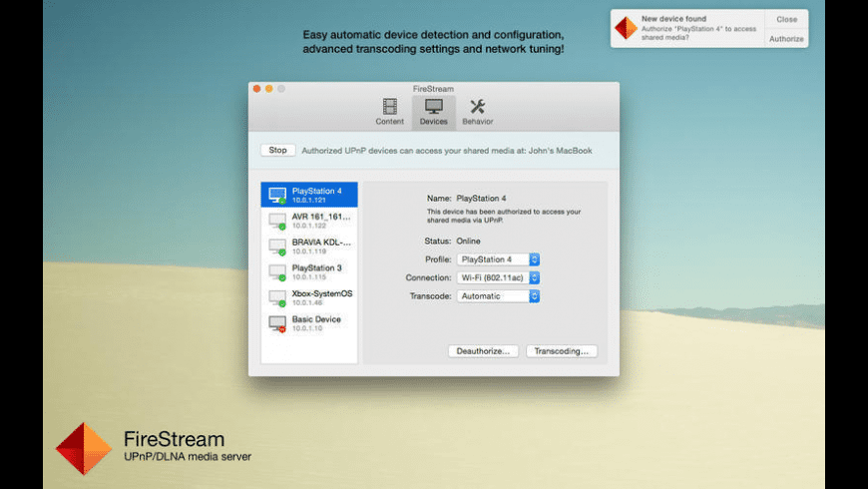868x489 pixels.
Task: Click the PlayStation 3 device monitor icon
Action: coord(277,271)
